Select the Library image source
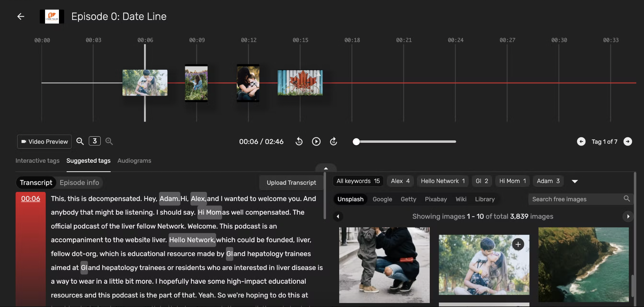 tap(485, 199)
